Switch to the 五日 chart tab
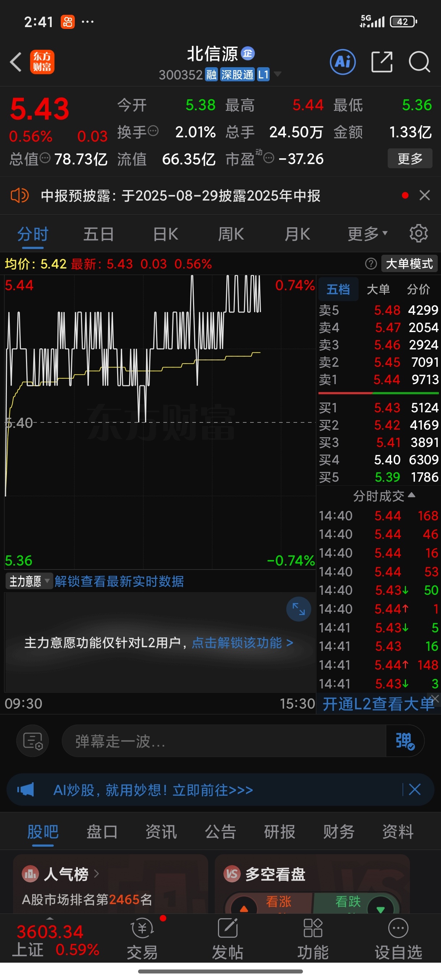This screenshot has width=441, height=980. point(99,234)
